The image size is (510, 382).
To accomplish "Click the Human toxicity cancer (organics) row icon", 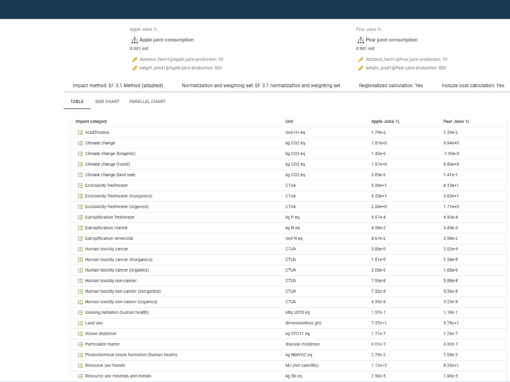I will click(x=80, y=270).
